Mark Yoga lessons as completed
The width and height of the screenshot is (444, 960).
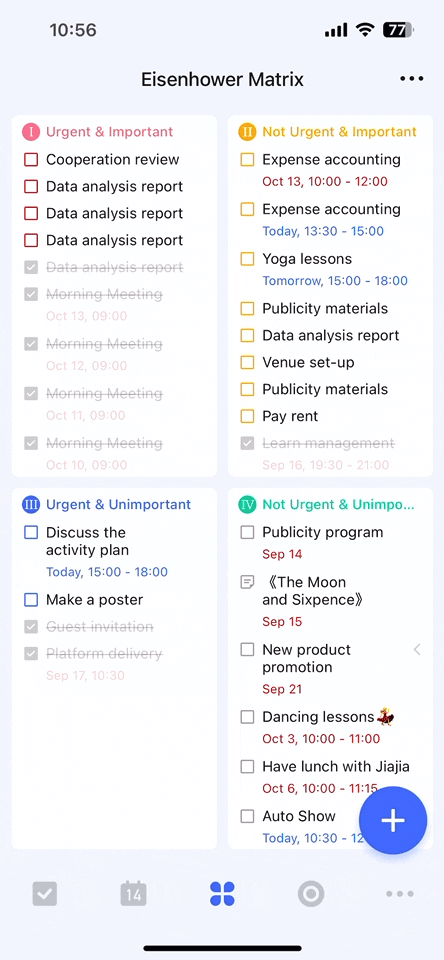tap(247, 259)
